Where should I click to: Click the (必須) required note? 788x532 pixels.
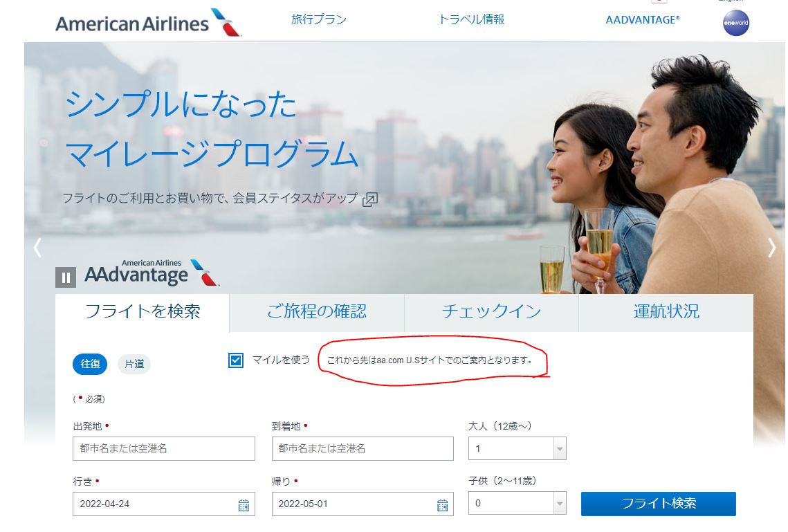coord(89,399)
